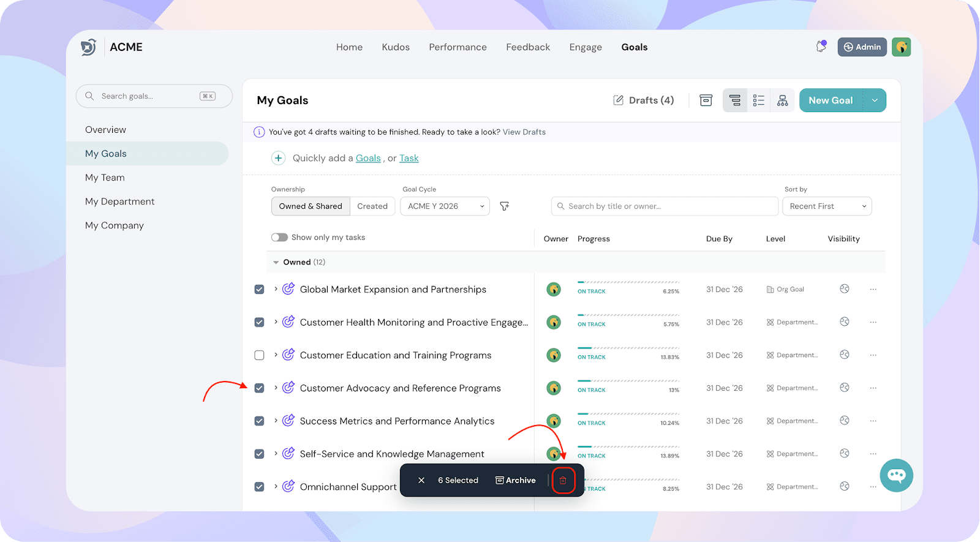The width and height of the screenshot is (980, 542).
Task: Go to the Performance menu
Action: point(458,47)
